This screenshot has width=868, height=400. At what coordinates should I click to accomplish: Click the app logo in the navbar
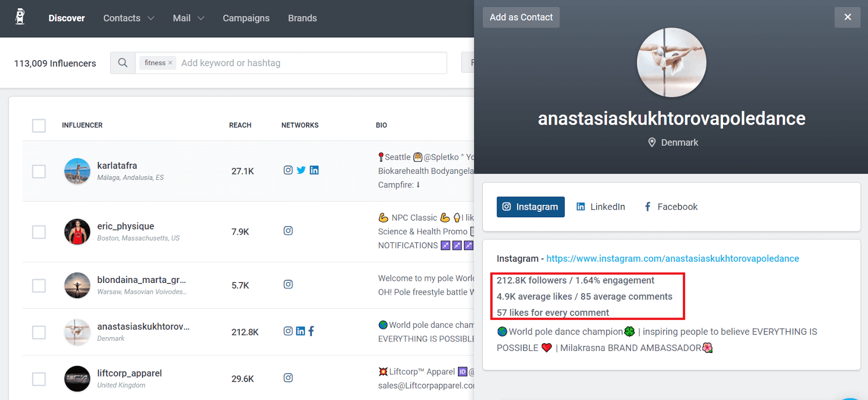[x=20, y=17]
